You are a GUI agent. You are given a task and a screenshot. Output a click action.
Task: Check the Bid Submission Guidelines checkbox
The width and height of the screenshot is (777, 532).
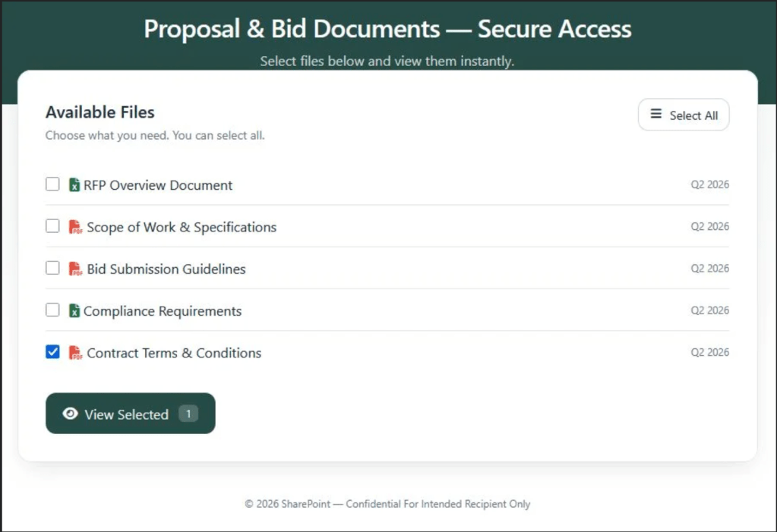pyautogui.click(x=52, y=268)
